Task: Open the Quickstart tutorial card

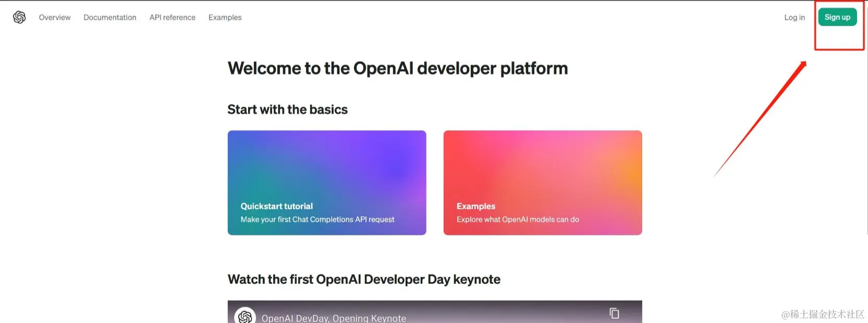Action: pos(327,183)
